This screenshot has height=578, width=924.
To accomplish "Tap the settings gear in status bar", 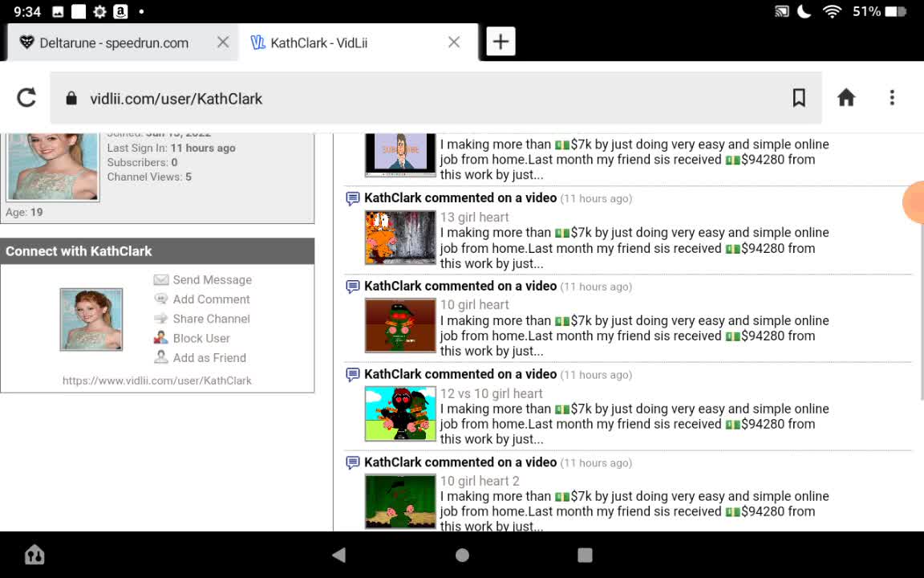I will [99, 11].
